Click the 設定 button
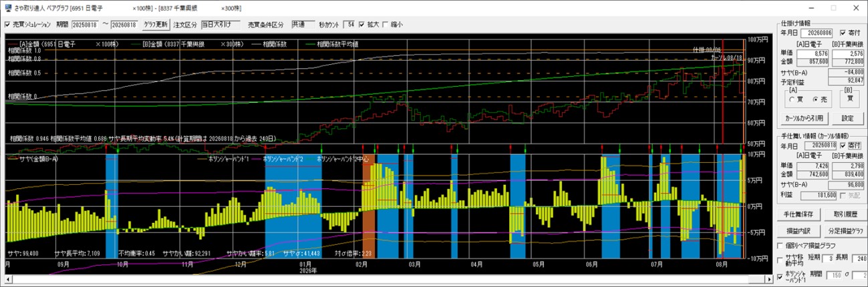The height and width of the screenshot is (287, 868). (847, 117)
